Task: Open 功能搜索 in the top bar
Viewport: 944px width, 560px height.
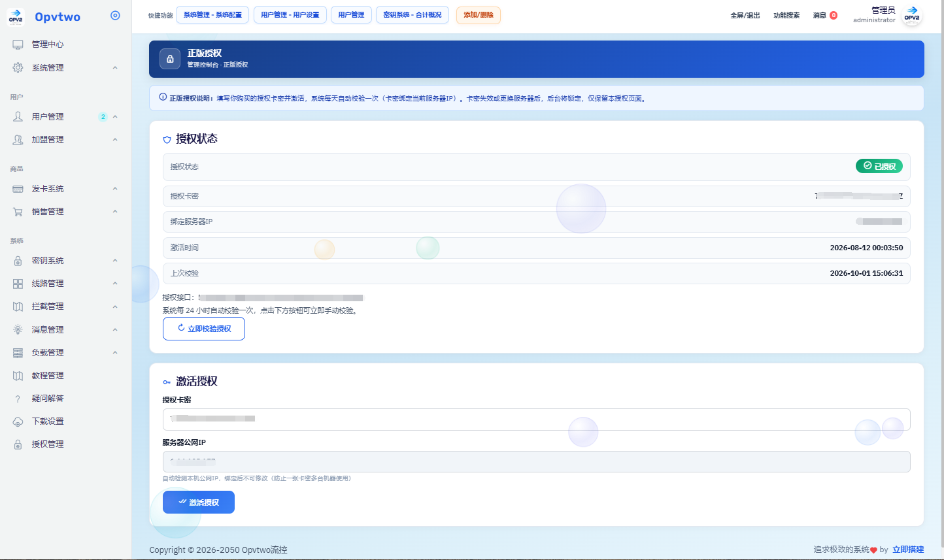Action: pos(786,16)
